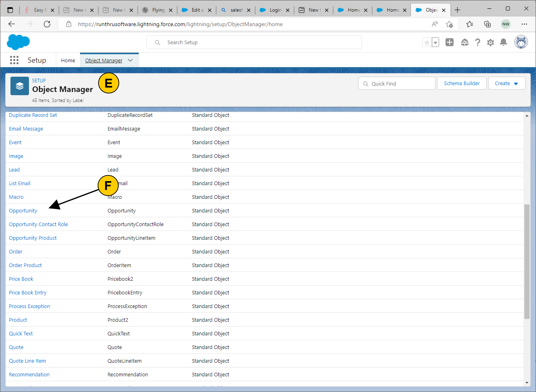This screenshot has width=536, height=392.
Task: Open the notifications bell
Action: point(503,43)
